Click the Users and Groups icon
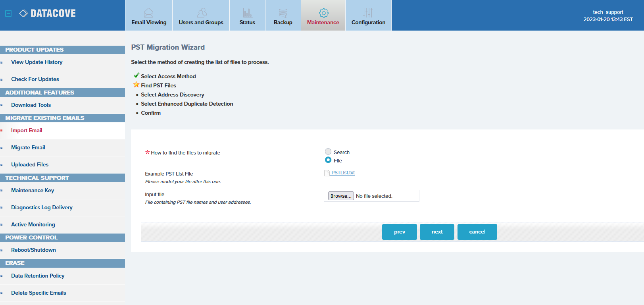This screenshot has width=644, height=305. point(202,13)
